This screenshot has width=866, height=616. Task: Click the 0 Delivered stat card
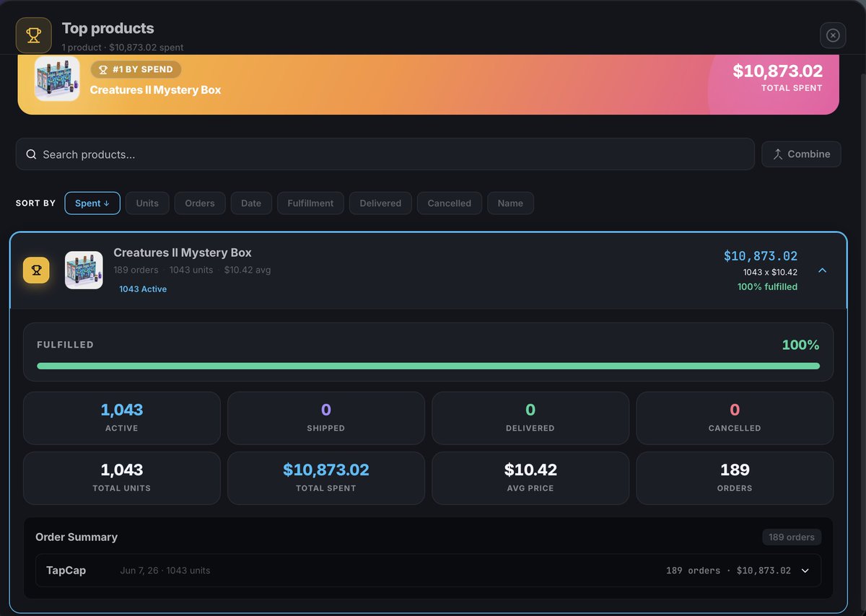coord(530,418)
